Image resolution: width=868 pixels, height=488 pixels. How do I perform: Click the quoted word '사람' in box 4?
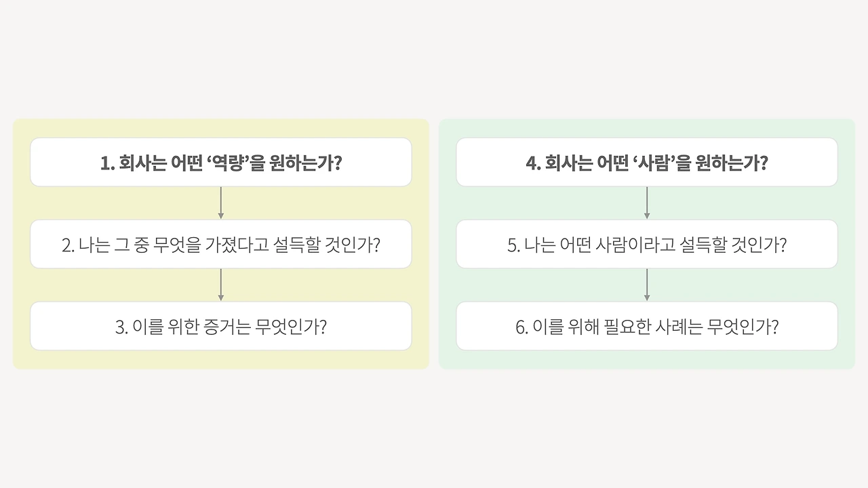point(649,163)
